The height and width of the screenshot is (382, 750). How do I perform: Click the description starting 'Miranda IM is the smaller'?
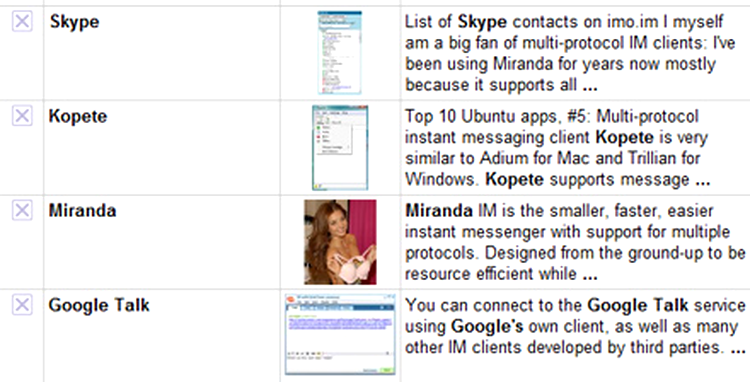(x=575, y=242)
